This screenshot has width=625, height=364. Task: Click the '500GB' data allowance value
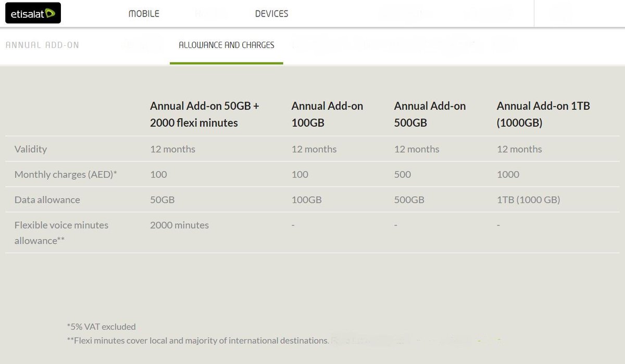(409, 199)
